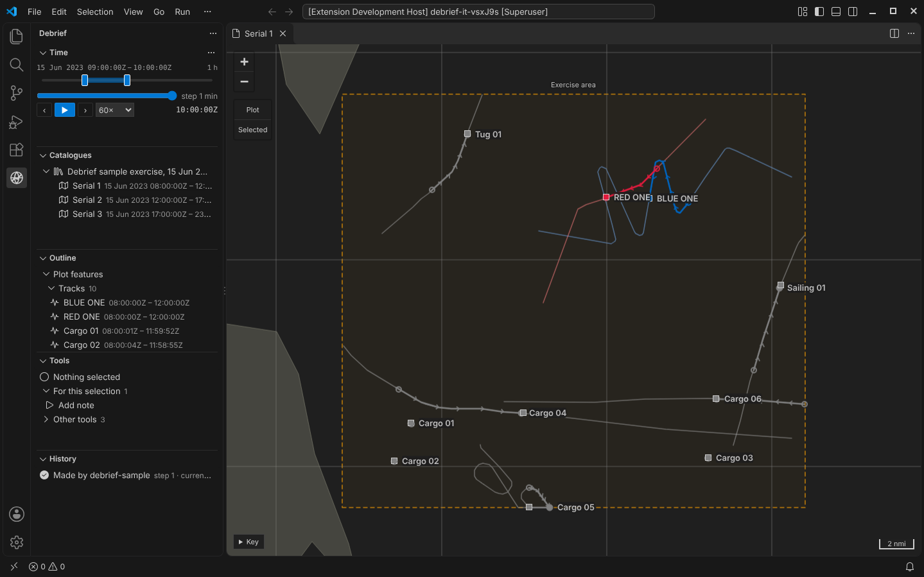Collapse the Catalogues section
The height and width of the screenshot is (577, 924).
43,155
